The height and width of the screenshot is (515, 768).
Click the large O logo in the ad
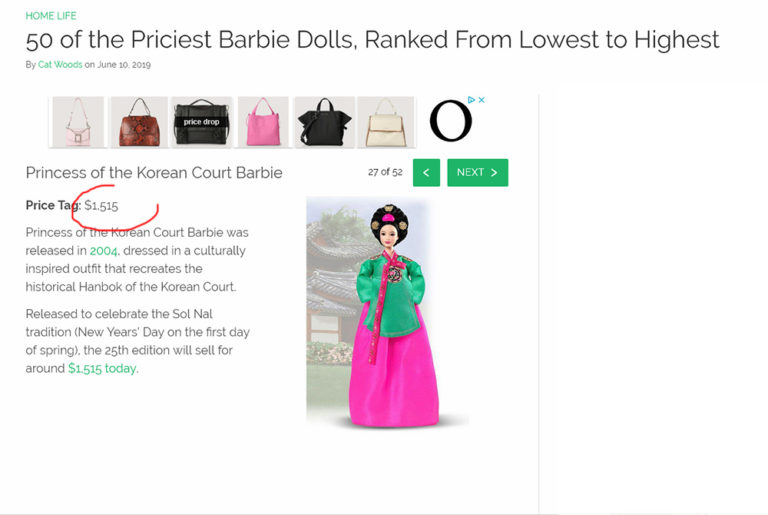coord(450,122)
